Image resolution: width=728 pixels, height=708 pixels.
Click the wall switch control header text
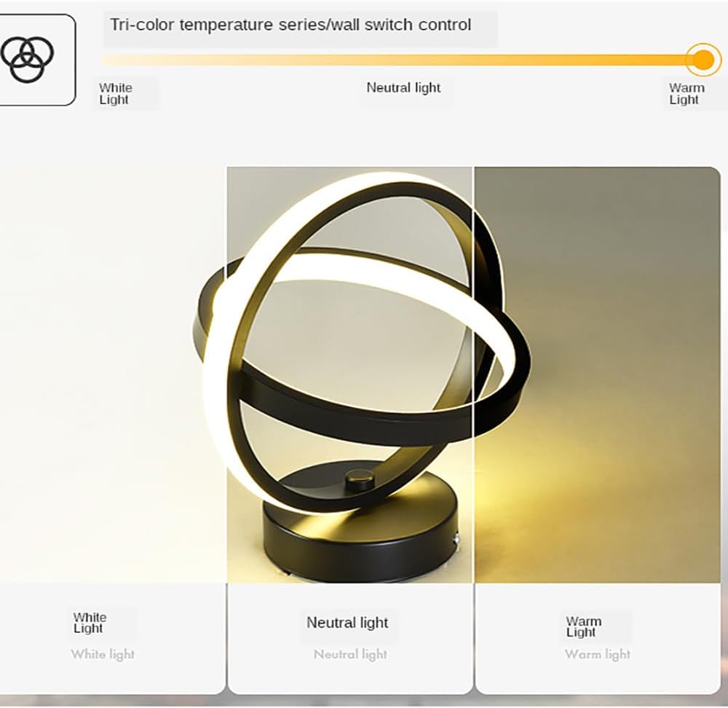pyautogui.click(x=291, y=24)
